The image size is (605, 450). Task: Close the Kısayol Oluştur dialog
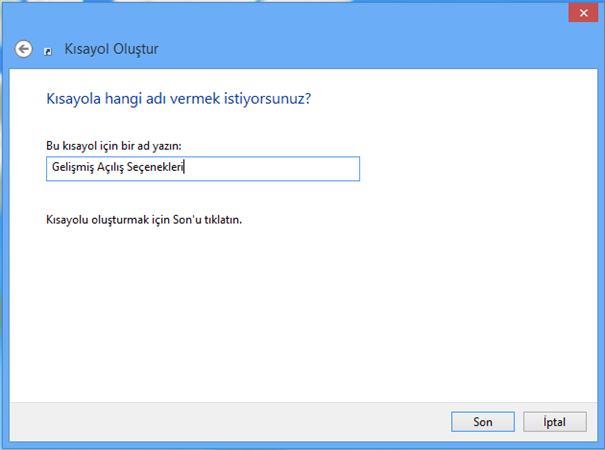coord(583,13)
